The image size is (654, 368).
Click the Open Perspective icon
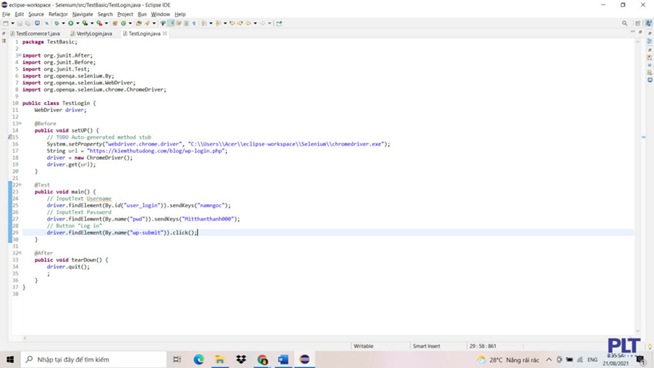(x=637, y=23)
